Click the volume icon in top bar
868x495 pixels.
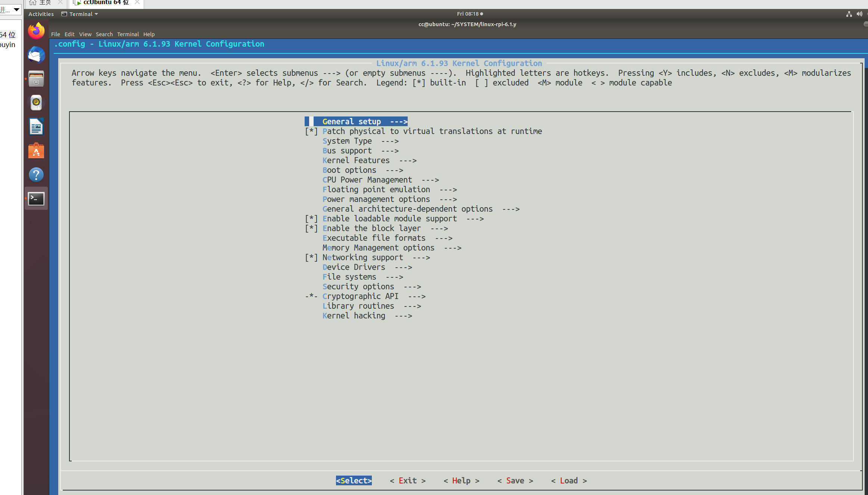point(859,14)
